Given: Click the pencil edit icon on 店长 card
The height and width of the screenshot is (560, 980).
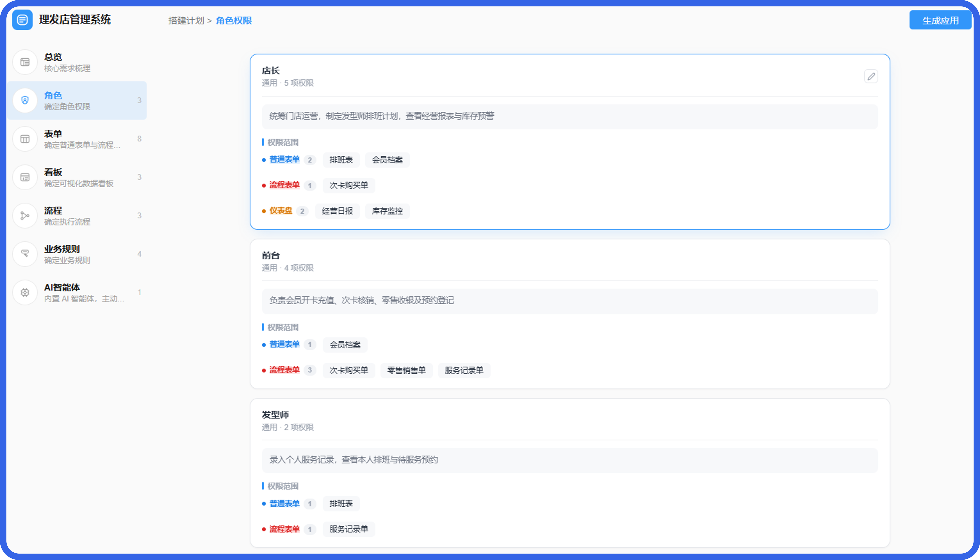Looking at the screenshot, I should 871,76.
